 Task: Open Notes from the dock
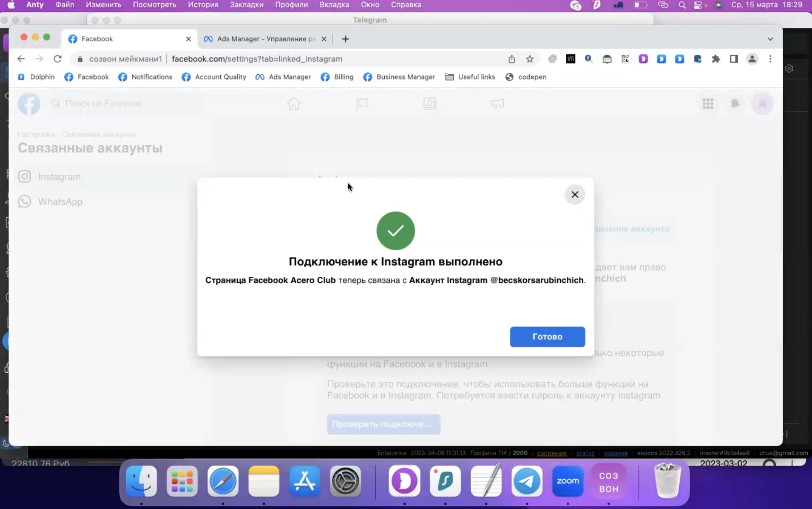[x=264, y=482]
